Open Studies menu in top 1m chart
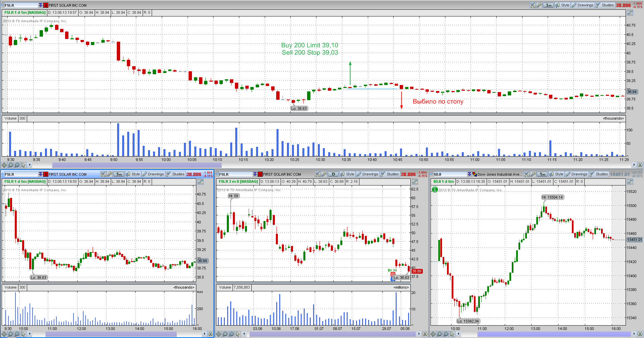Viewport: 644px width, 338px height. pos(605,5)
